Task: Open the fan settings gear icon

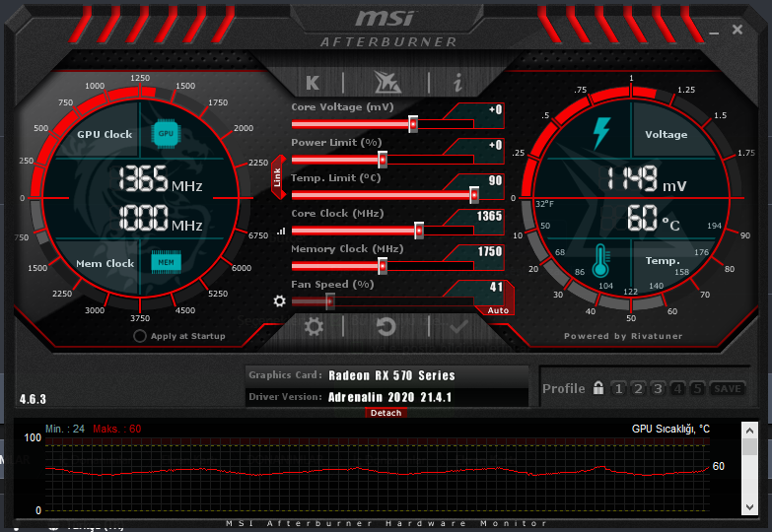Action: 280,300
